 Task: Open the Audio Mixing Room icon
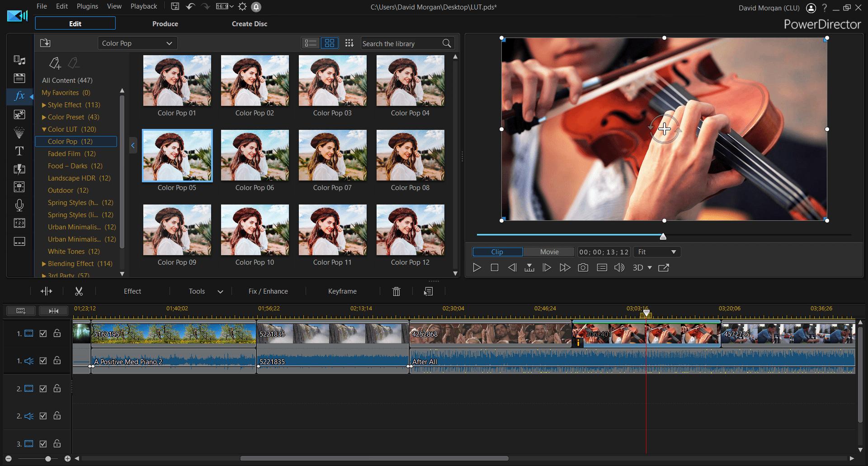tap(19, 187)
